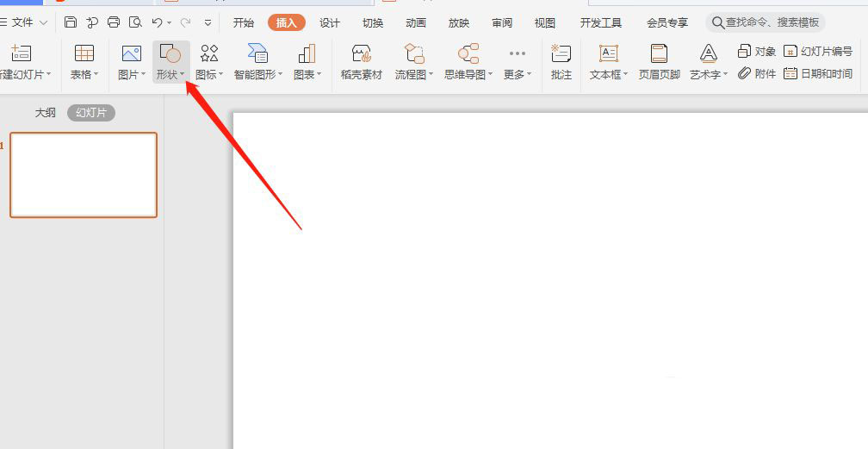Click the Flowchart (流程图) icon

(x=414, y=53)
